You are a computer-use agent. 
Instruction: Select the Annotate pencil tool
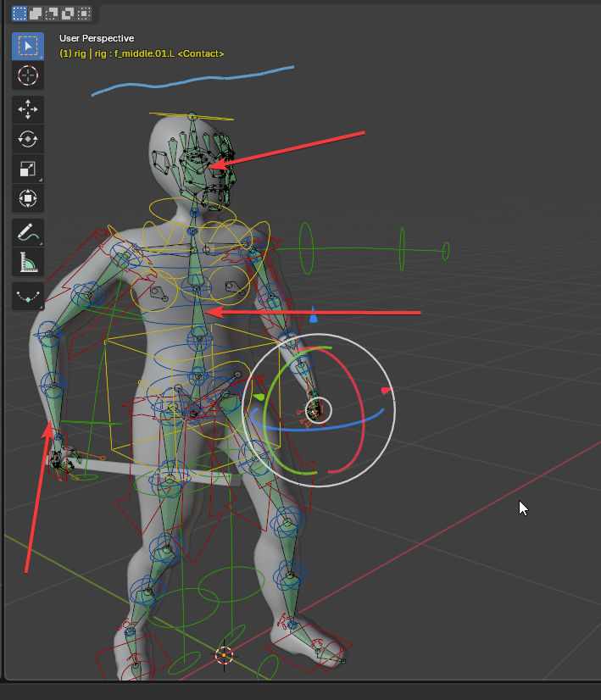[28, 233]
